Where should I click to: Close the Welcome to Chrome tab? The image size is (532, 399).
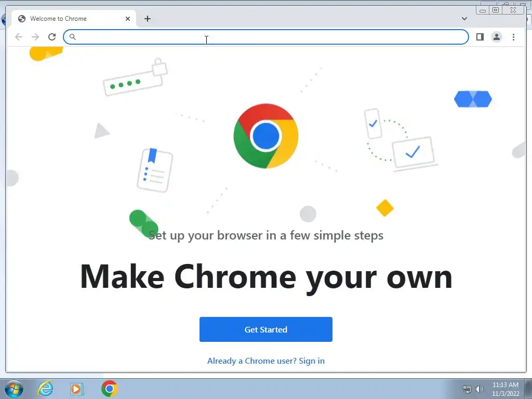coord(128,19)
